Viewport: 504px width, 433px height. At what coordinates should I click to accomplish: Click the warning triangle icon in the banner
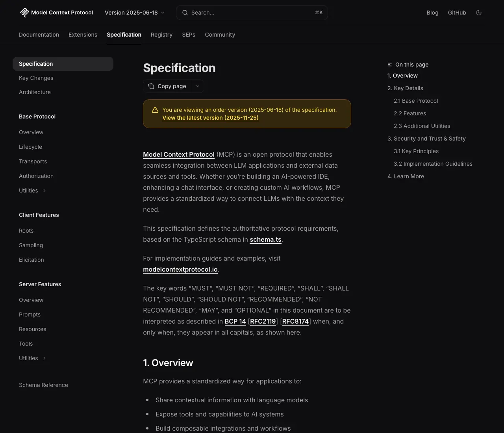[155, 110]
